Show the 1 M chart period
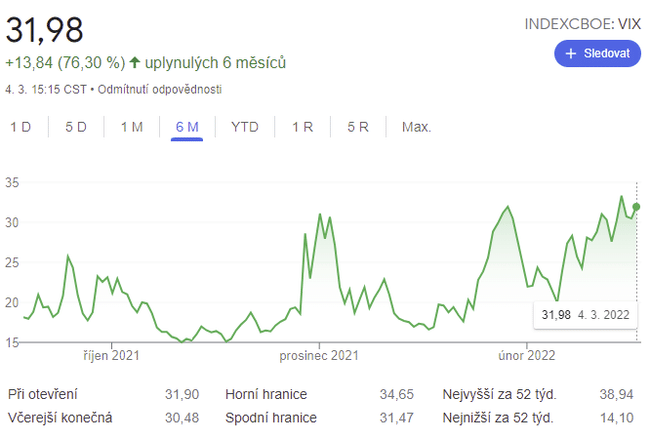This screenshot has height=432, width=650. 131,127
